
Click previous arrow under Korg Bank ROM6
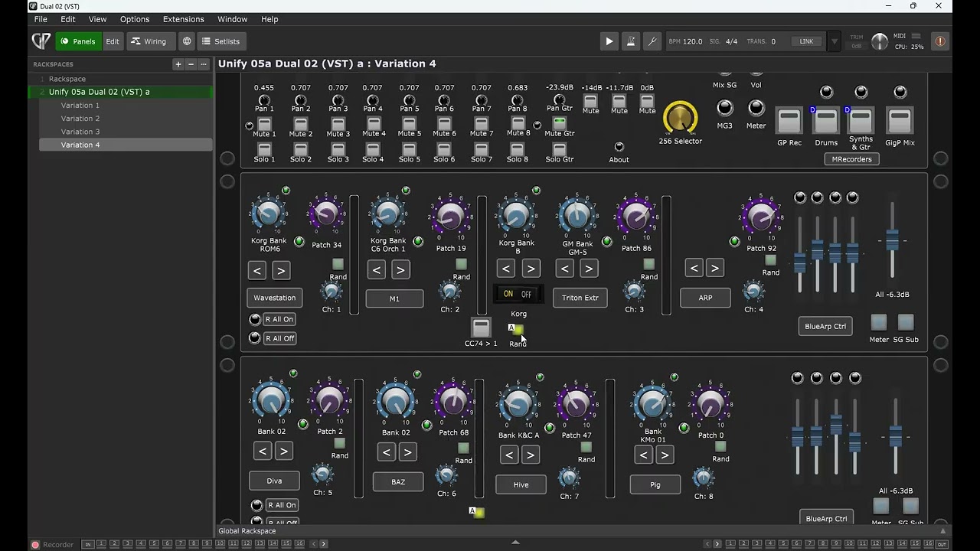(x=257, y=270)
